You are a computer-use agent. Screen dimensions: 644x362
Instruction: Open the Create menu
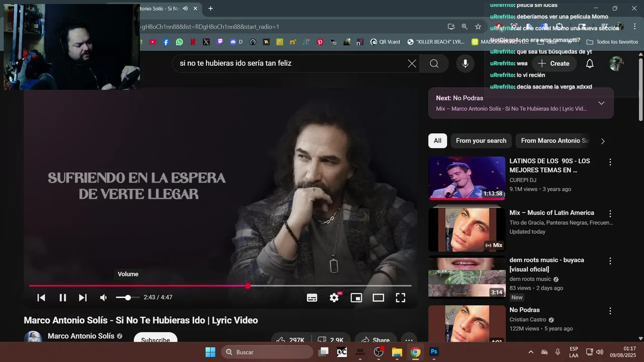click(x=553, y=63)
